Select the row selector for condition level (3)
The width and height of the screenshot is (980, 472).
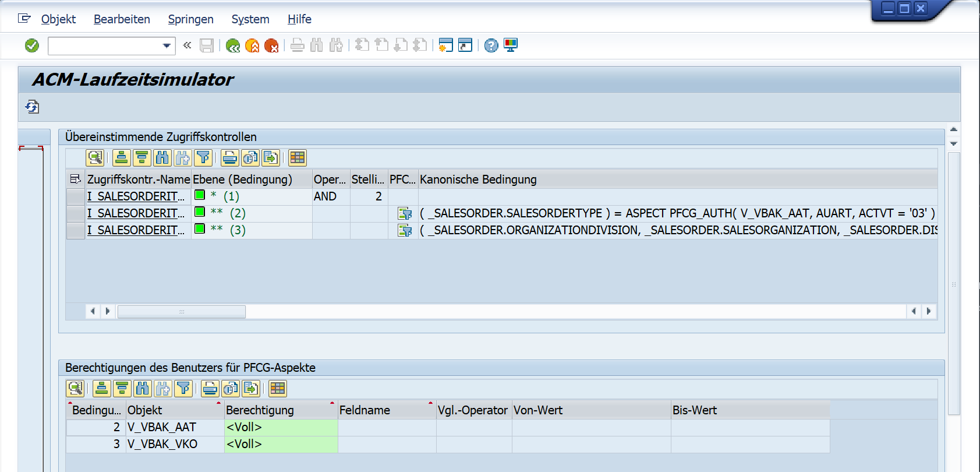(x=75, y=230)
